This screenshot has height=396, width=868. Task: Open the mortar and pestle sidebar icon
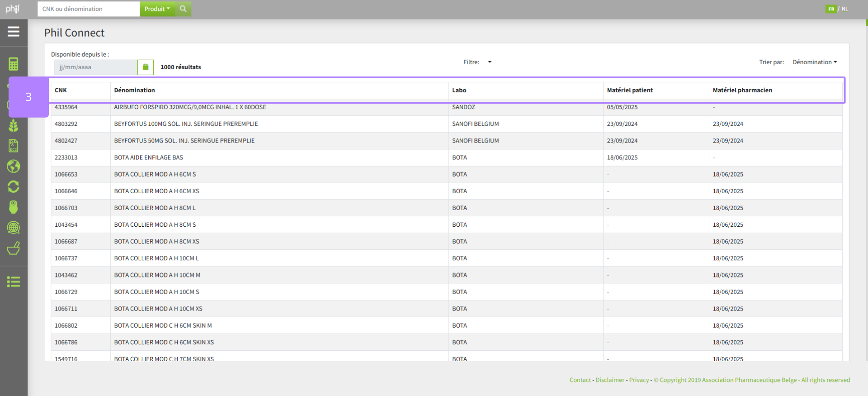[x=14, y=248]
